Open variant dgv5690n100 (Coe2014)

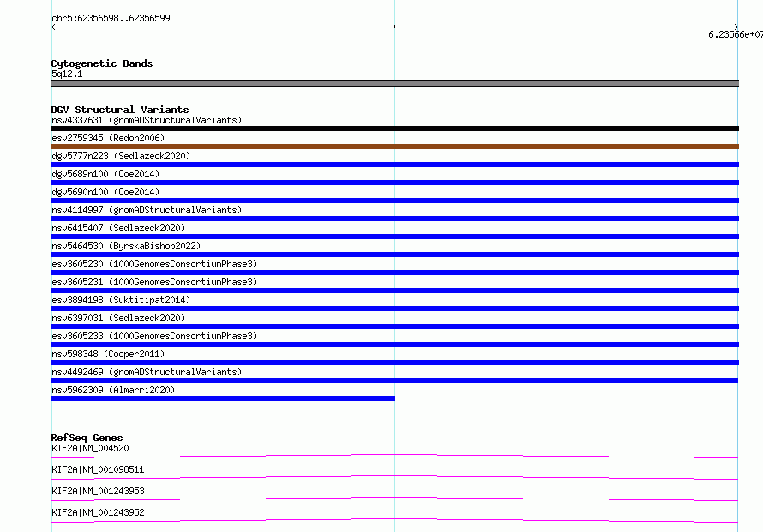(x=105, y=192)
